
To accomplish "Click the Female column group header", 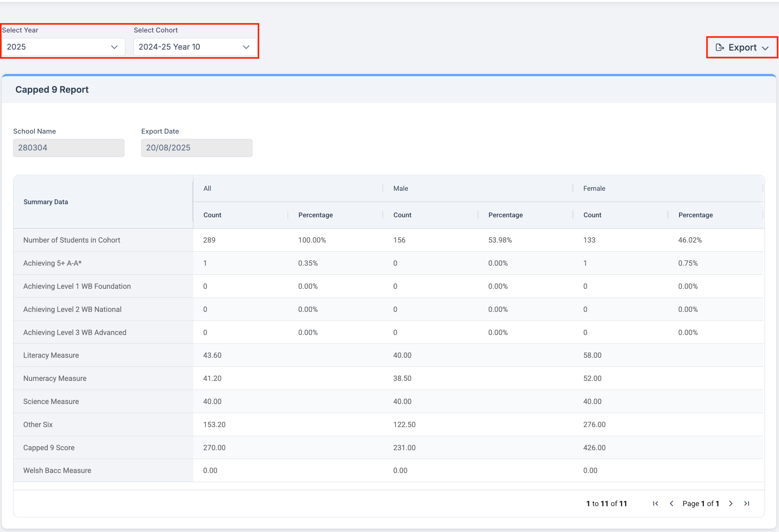I will click(594, 188).
